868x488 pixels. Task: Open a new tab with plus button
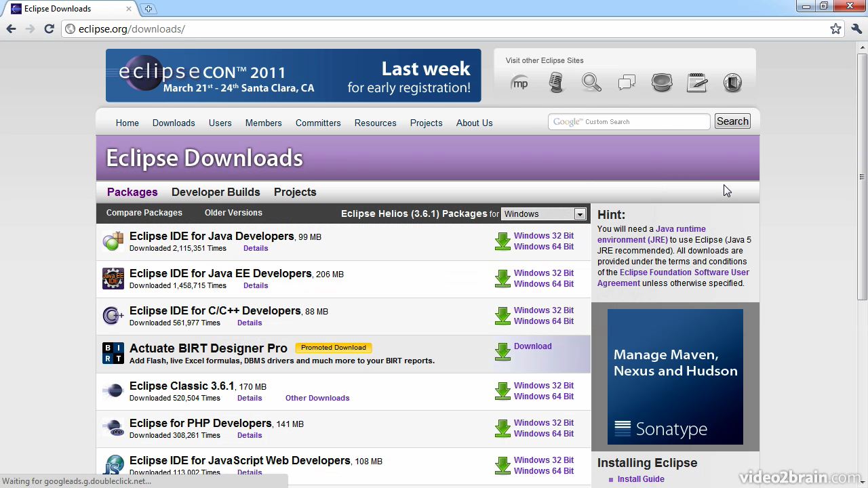(x=148, y=9)
